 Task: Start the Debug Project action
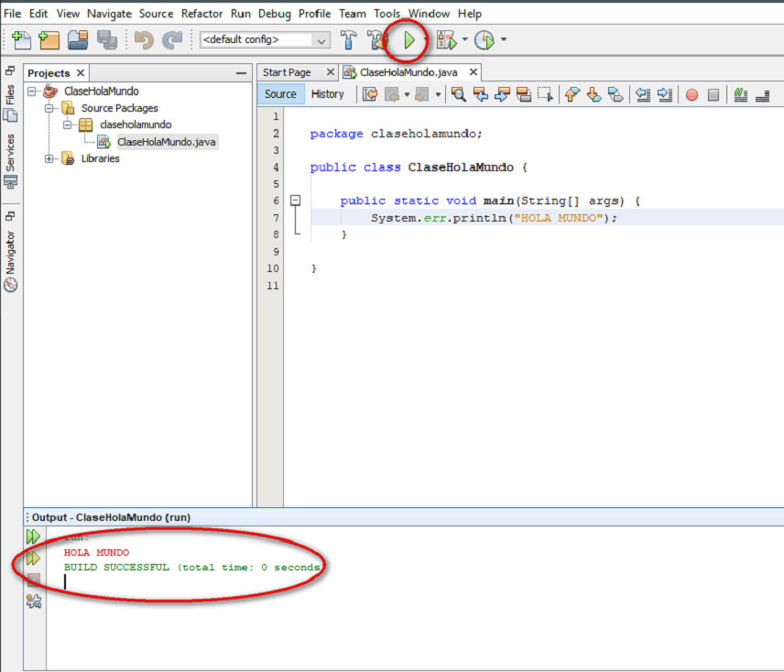point(446,40)
